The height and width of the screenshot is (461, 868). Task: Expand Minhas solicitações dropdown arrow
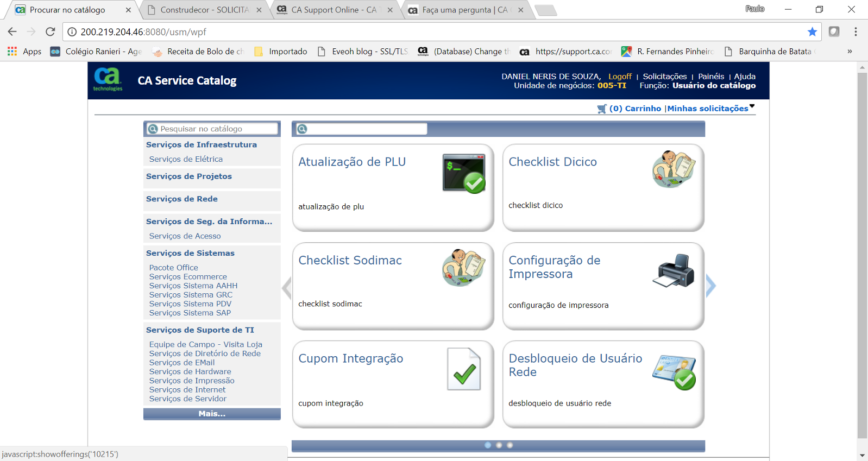(x=752, y=106)
